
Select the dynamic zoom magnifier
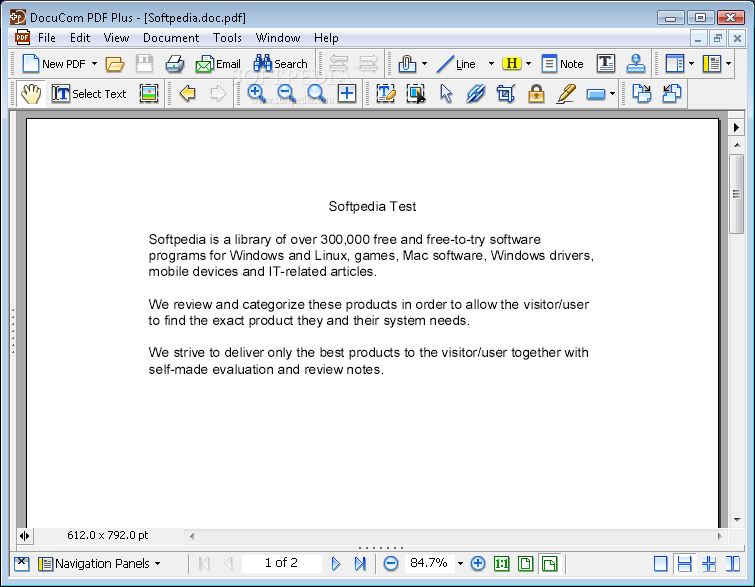click(x=317, y=93)
